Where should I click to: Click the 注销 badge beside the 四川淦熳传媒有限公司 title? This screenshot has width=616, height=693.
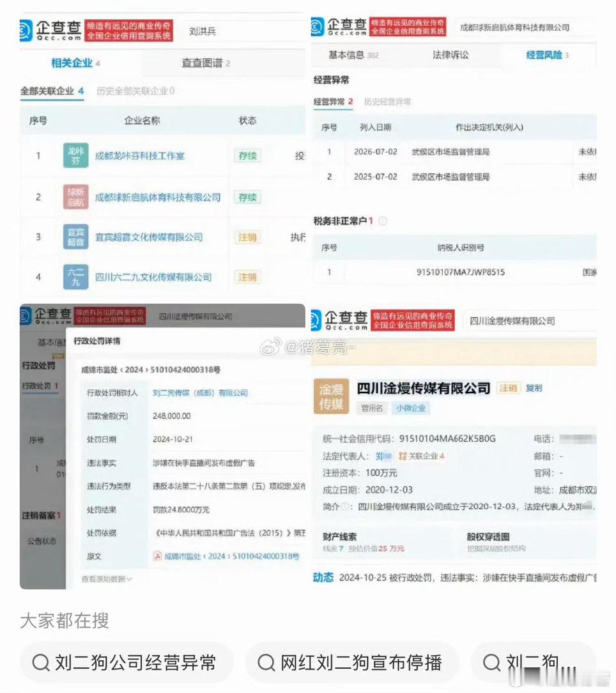pyautogui.click(x=508, y=388)
